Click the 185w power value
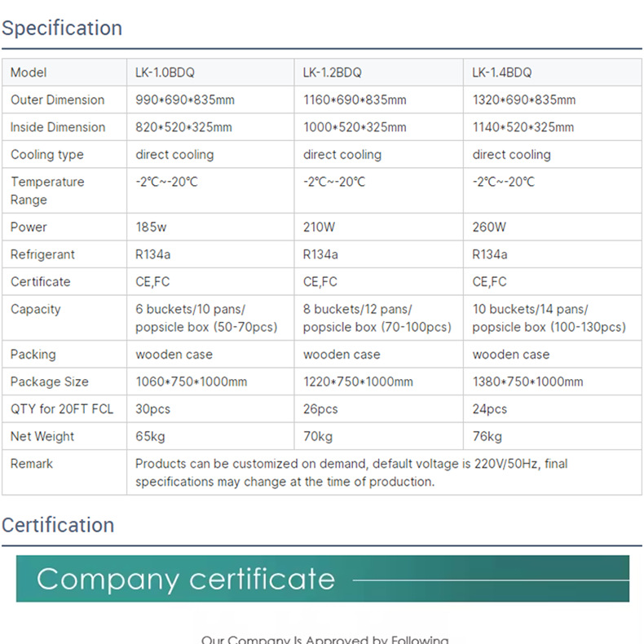This screenshot has height=644, width=644. pos(151,227)
